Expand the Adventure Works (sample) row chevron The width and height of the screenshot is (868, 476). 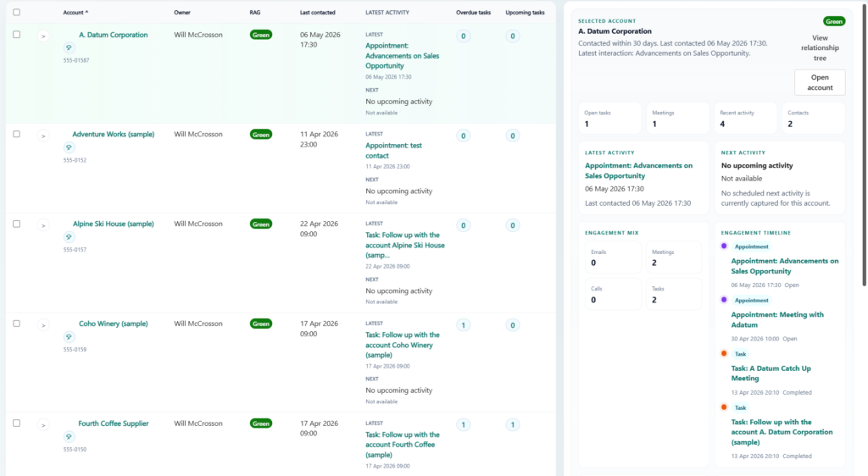pyautogui.click(x=43, y=136)
